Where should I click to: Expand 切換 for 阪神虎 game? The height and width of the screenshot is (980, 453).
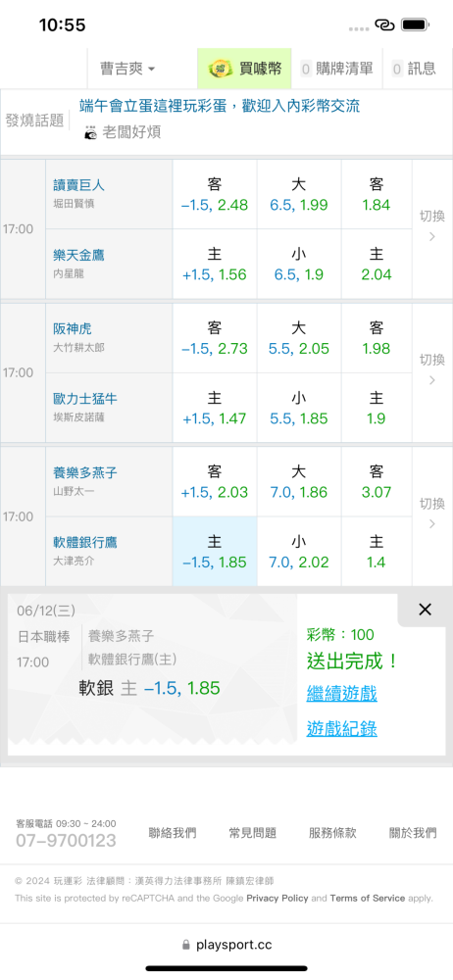[x=431, y=369]
